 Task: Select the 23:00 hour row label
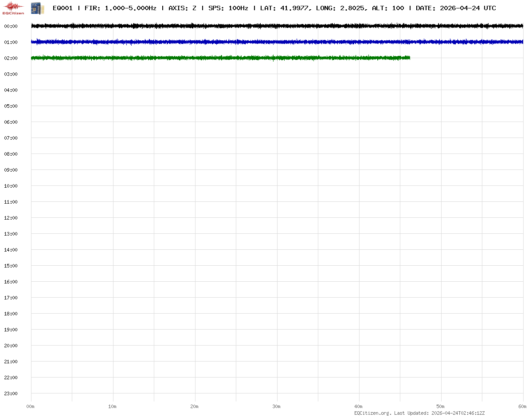pyautogui.click(x=11, y=393)
